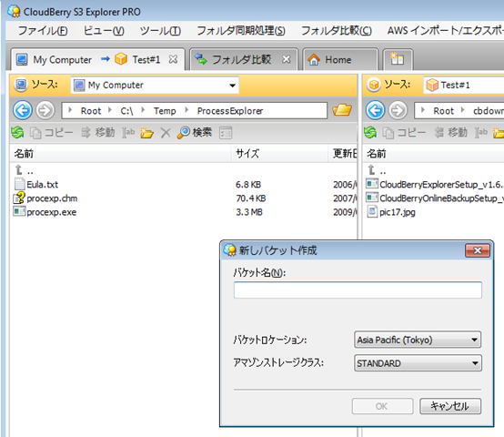Select the CloudBerryOnlineBackupSetup file in right pane
The width and height of the screenshot is (504, 437).
click(435, 198)
